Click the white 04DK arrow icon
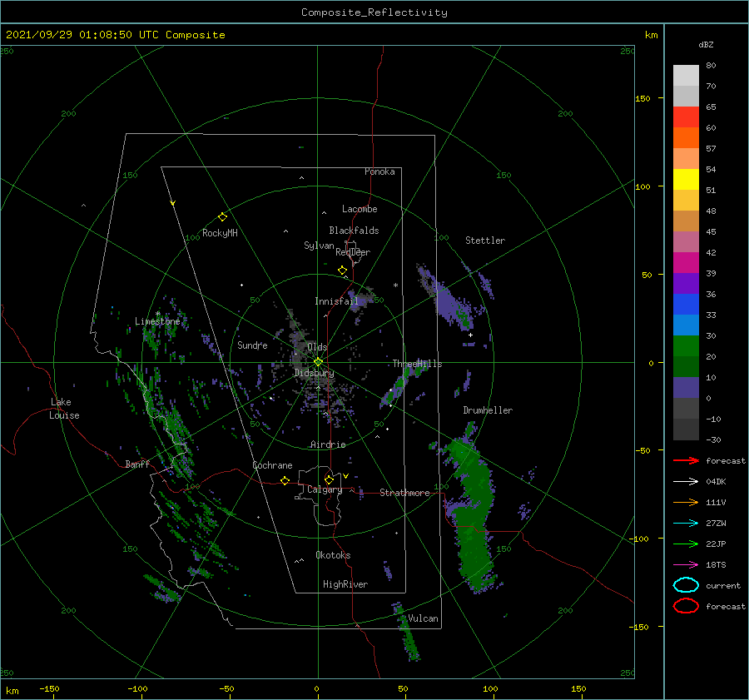Screen dimensions: 749x700 (686, 481)
